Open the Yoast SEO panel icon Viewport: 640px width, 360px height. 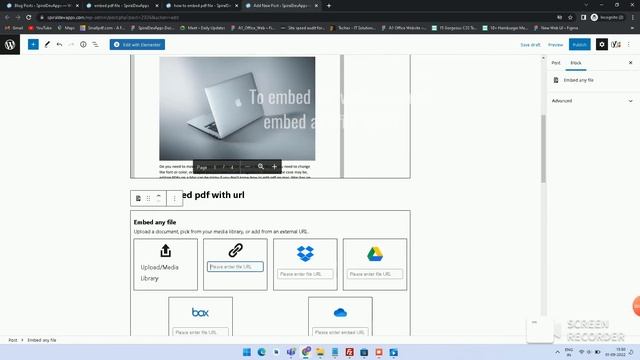pos(616,44)
